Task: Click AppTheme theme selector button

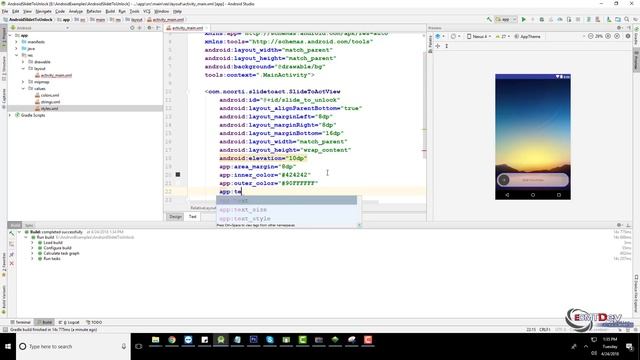Action: (x=528, y=36)
